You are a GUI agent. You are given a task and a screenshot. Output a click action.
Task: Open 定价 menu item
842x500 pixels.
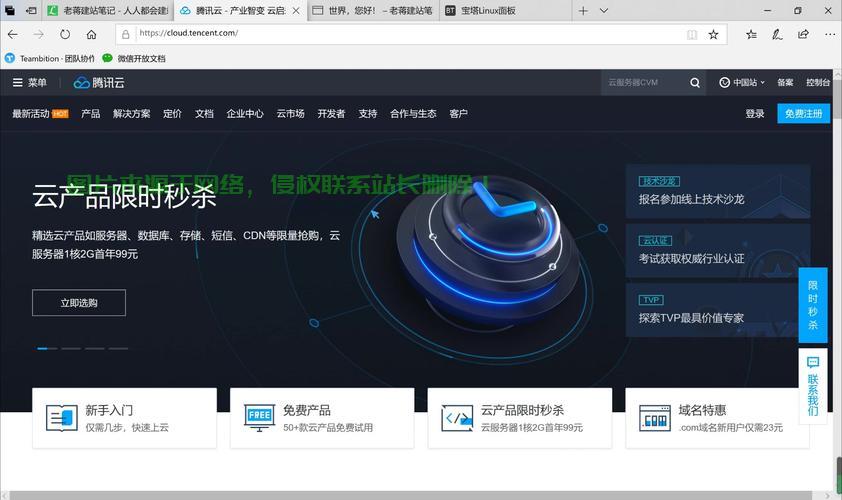[172, 113]
